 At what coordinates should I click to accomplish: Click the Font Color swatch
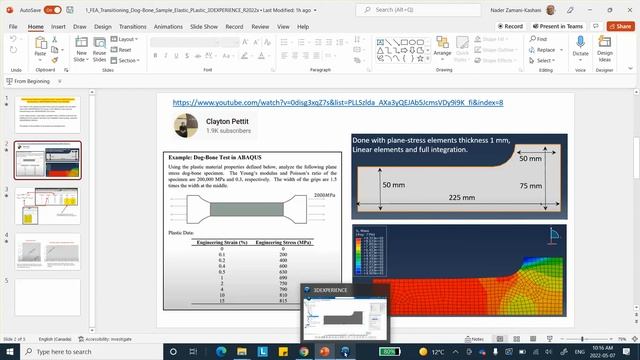[x=261, y=56]
